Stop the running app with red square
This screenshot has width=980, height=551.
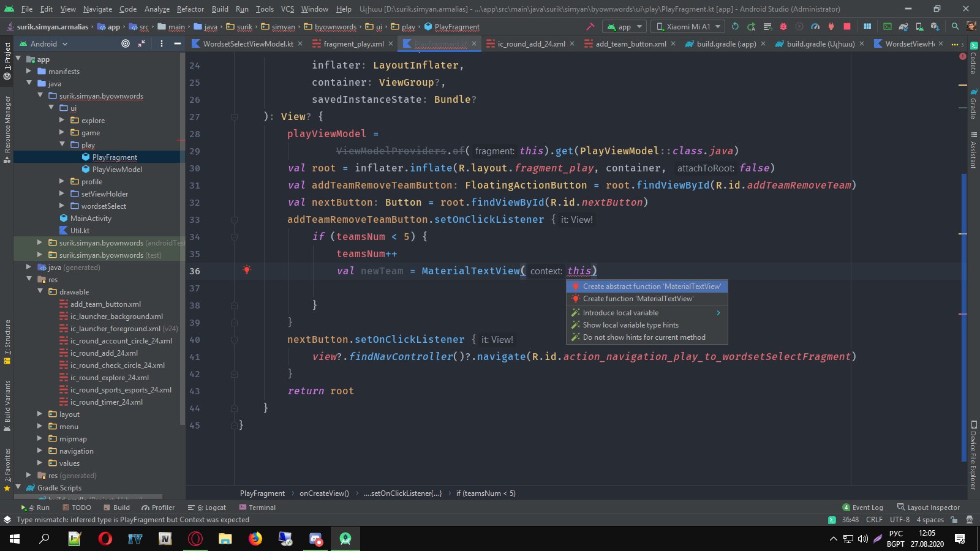847,26
